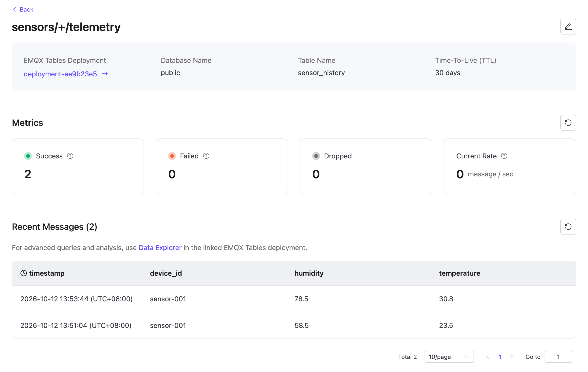This screenshot has width=588, height=372.
Task: Select the 2026-10-12 13:53:44 timestamp cell
Action: click(x=76, y=299)
